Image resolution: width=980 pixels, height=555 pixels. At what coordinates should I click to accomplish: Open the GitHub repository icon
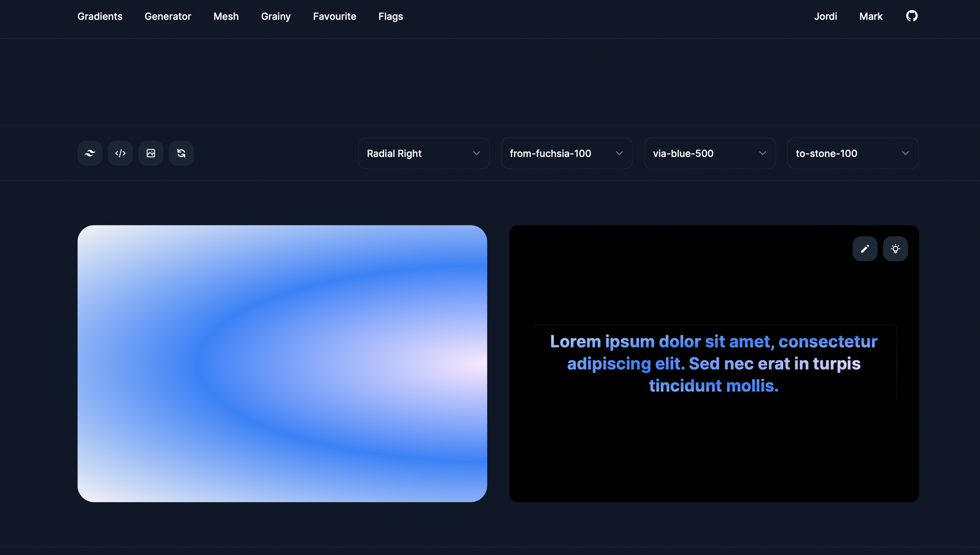911,16
